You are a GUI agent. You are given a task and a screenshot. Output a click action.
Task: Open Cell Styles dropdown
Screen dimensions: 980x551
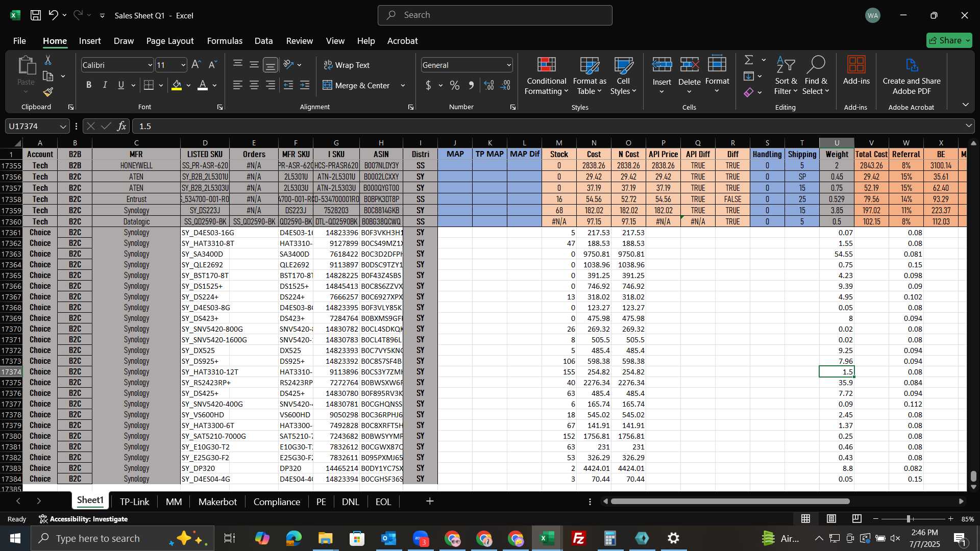pyautogui.click(x=623, y=76)
